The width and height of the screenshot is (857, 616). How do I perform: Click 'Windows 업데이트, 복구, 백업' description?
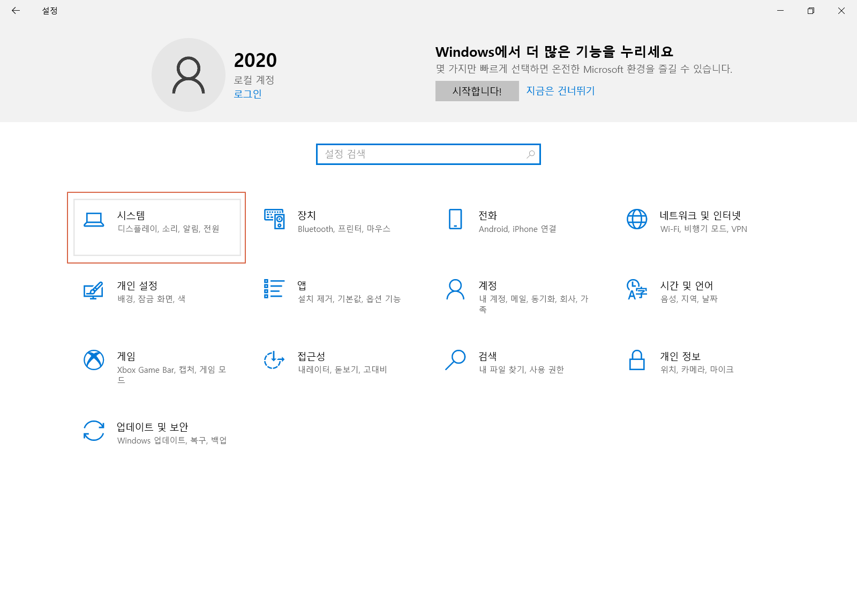(x=172, y=440)
